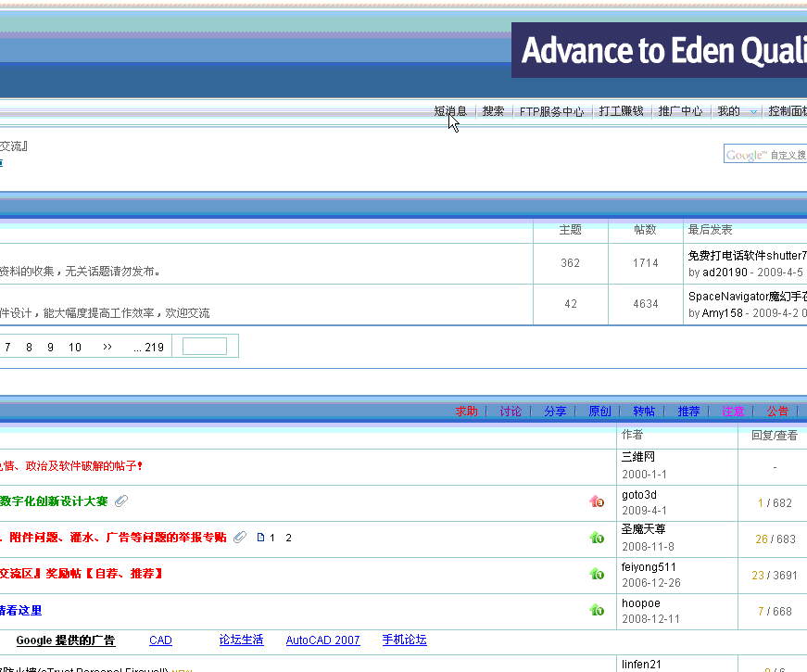807x672 pixels.
Task: Open last post 免费打电话软件shutter
Action: 748,256
